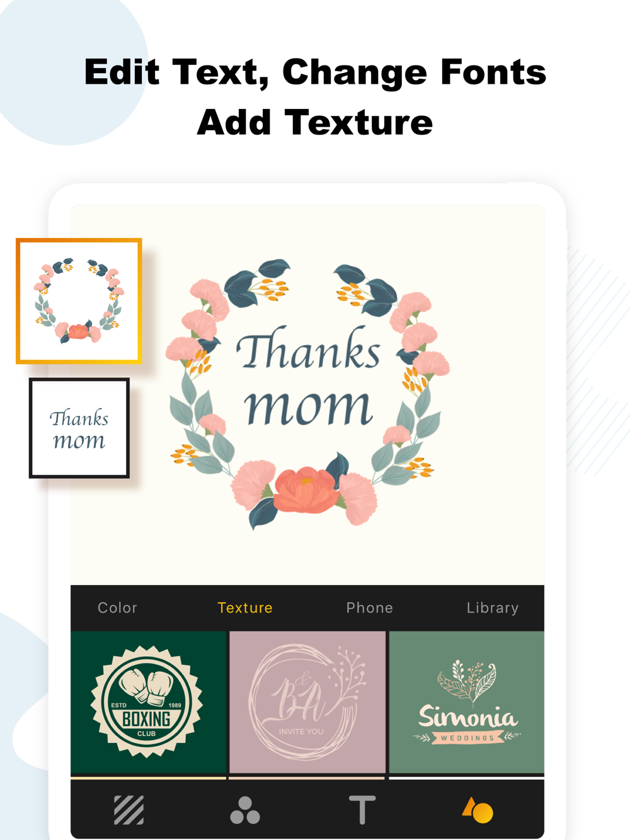The width and height of the screenshot is (630, 840).
Task: Tap the 'mom' text on canvas
Action: (x=309, y=407)
